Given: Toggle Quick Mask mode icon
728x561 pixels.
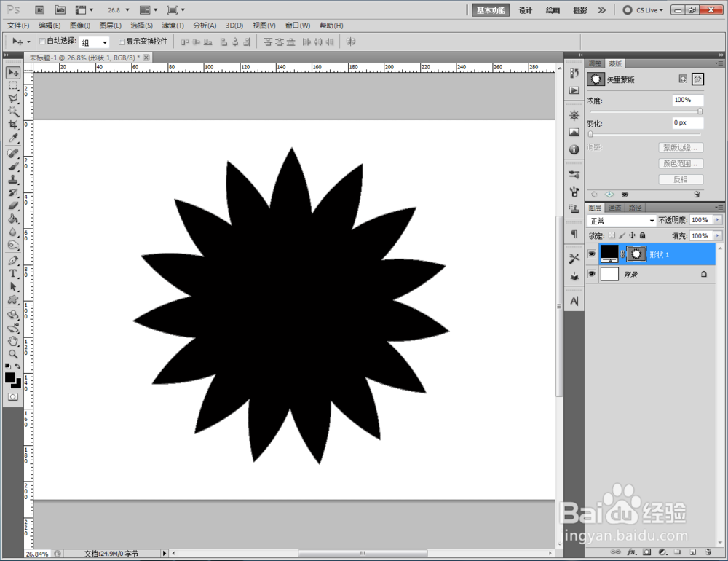Looking at the screenshot, I should pyautogui.click(x=12, y=397).
